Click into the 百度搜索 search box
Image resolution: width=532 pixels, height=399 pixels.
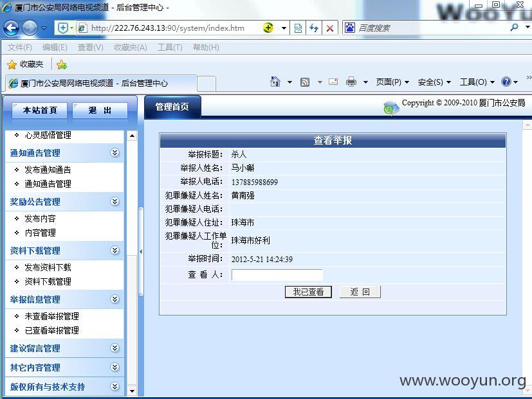[431, 28]
